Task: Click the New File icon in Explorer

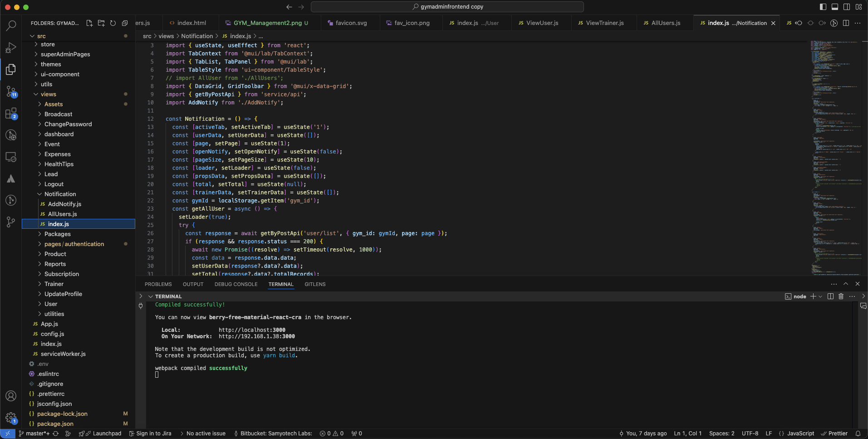Action: coord(89,23)
